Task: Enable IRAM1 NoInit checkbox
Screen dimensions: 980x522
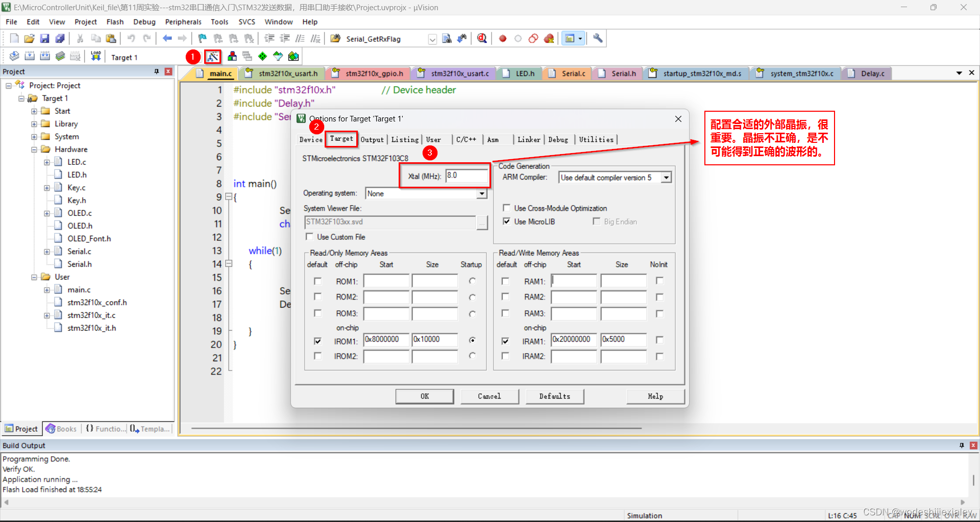Action: pos(659,339)
